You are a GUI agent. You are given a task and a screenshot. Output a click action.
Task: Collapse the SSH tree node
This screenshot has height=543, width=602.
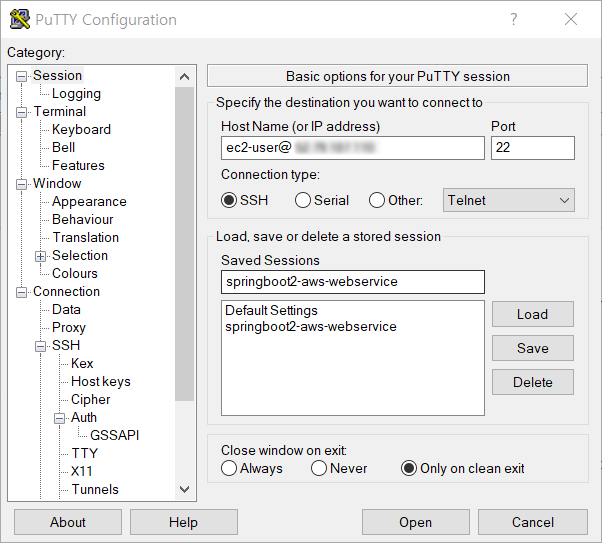point(40,346)
